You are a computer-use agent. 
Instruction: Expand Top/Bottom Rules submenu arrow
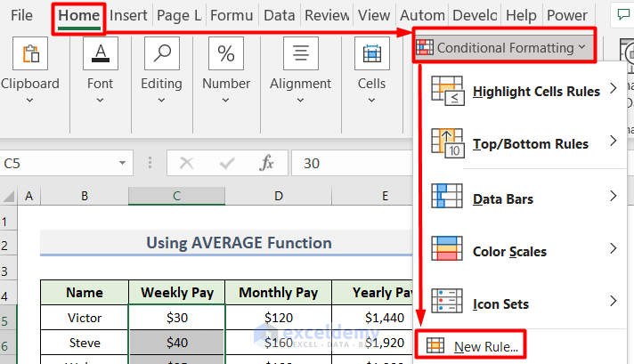[x=614, y=141]
